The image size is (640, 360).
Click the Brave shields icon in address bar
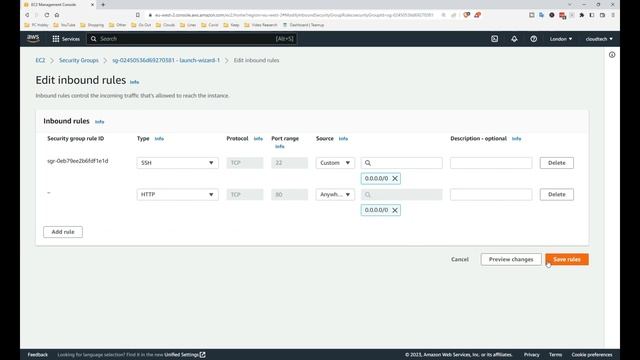pyautogui.click(x=467, y=15)
